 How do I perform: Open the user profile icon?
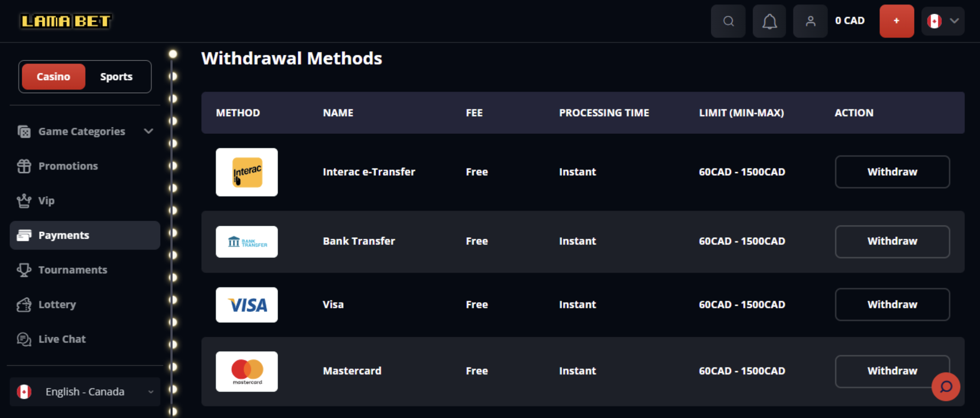click(x=810, y=21)
